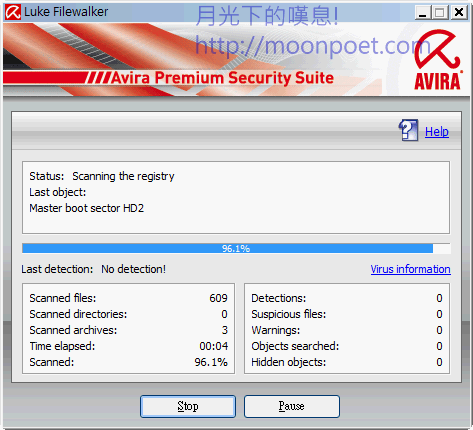Viewport: 473px width, 430px height.
Task: Click the Avira icon in the title bar
Action: [13, 12]
